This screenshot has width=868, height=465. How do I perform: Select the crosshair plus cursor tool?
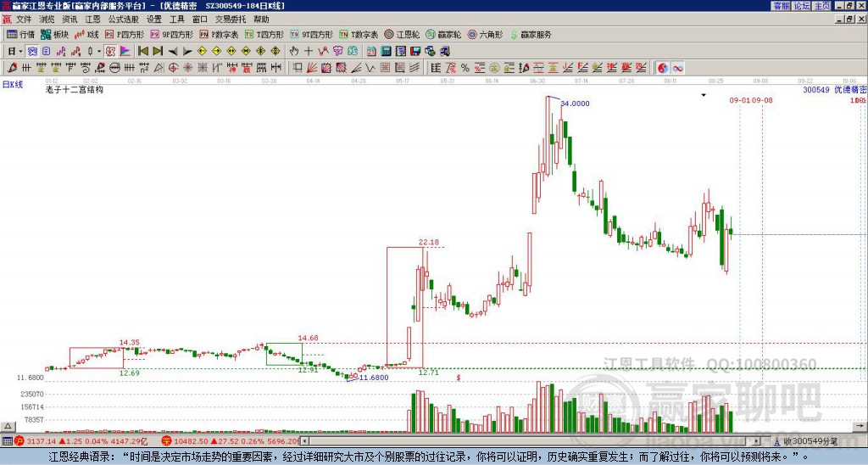pos(309,52)
